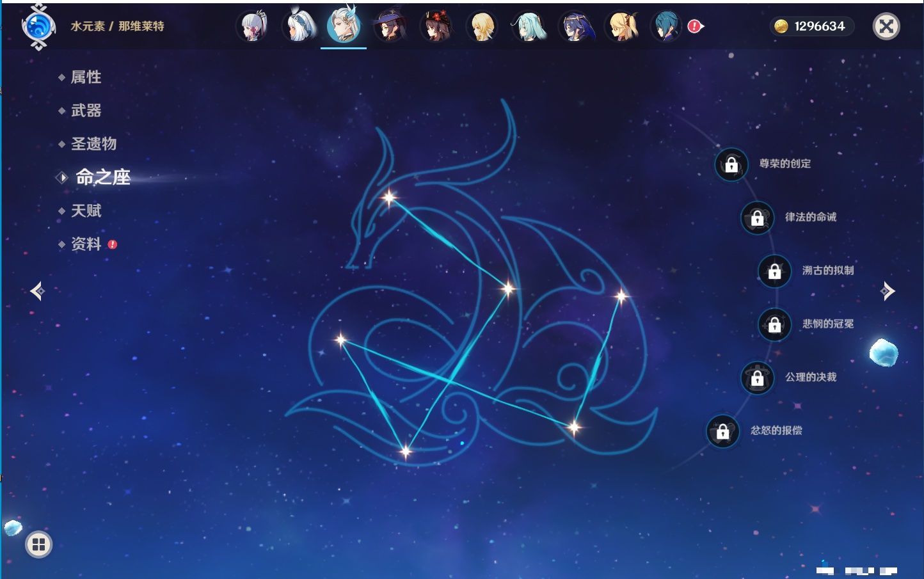Screen dimensions: 924x579
Task: Go to next character with right arrow
Action: 888,291
